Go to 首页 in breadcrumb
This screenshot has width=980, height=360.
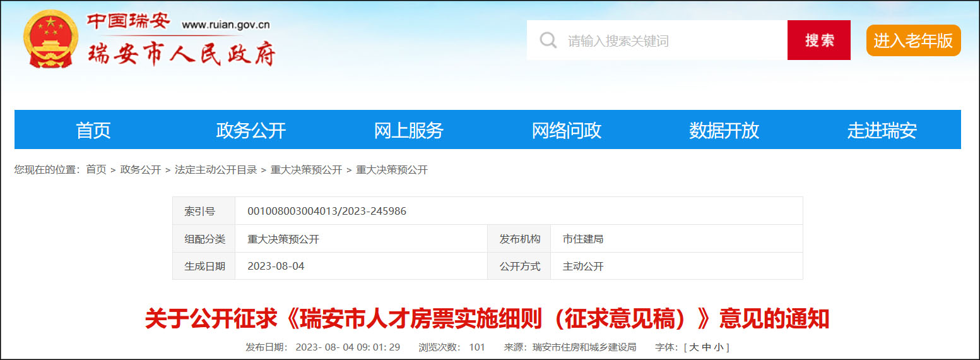coord(97,170)
